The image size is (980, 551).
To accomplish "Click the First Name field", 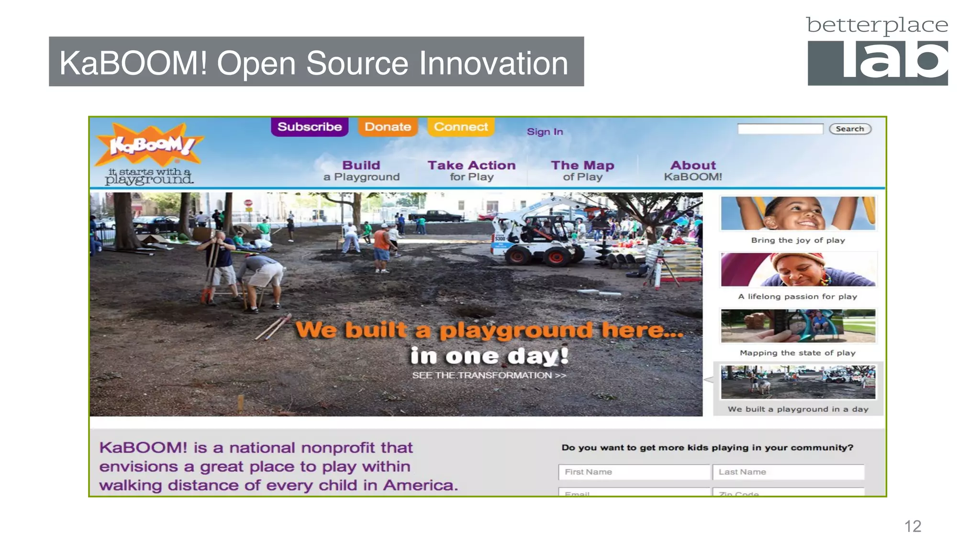I will (634, 472).
